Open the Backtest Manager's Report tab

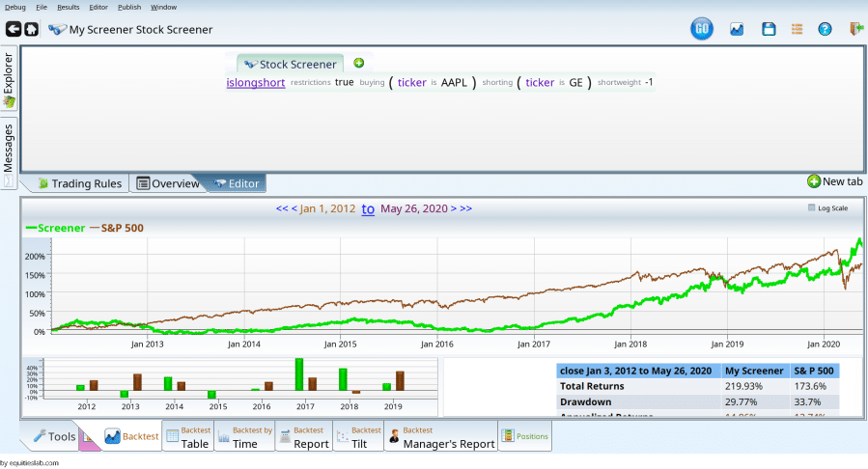[x=441, y=437]
